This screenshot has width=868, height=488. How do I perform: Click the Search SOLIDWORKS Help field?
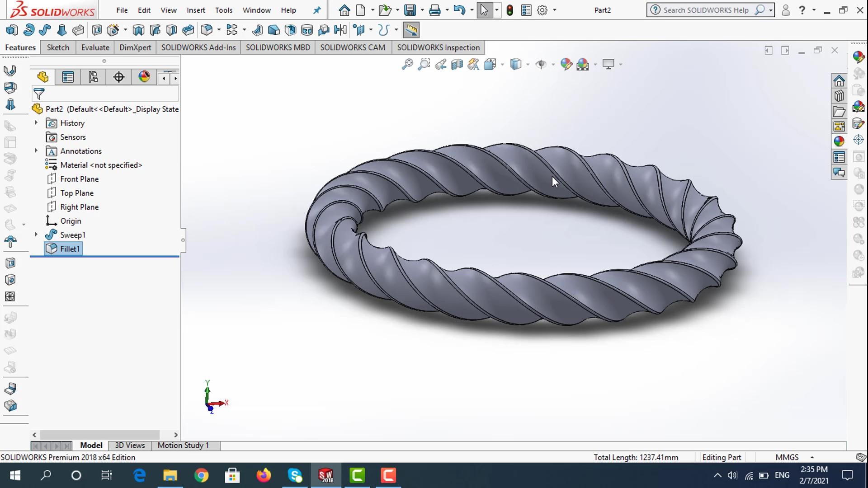[x=706, y=10]
